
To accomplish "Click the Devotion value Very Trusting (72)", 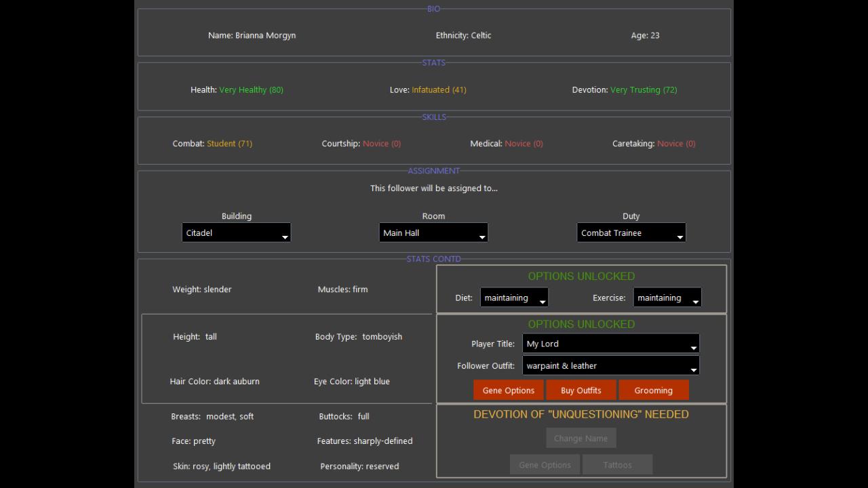I will click(x=644, y=89).
